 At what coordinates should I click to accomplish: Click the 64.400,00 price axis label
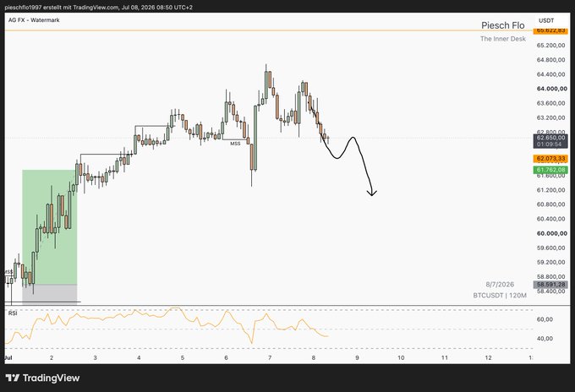(x=550, y=74)
